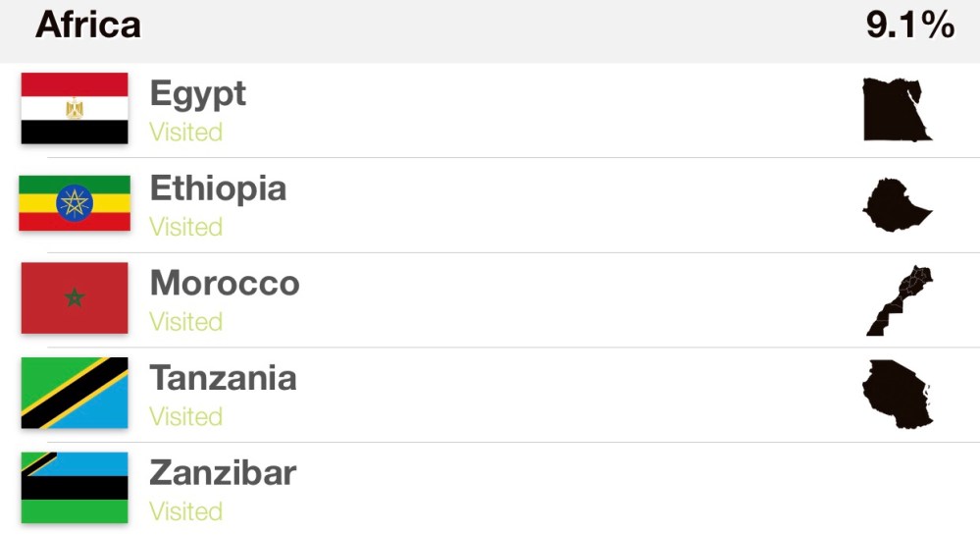Open the Ethiopia country name
This screenshot has height=536, width=980.
tap(218, 188)
